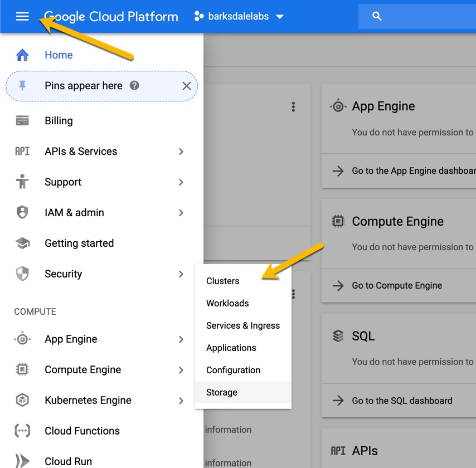Click arrow beside Go to the App Engine dashboard
The height and width of the screenshot is (468, 476).
pyautogui.click(x=338, y=171)
